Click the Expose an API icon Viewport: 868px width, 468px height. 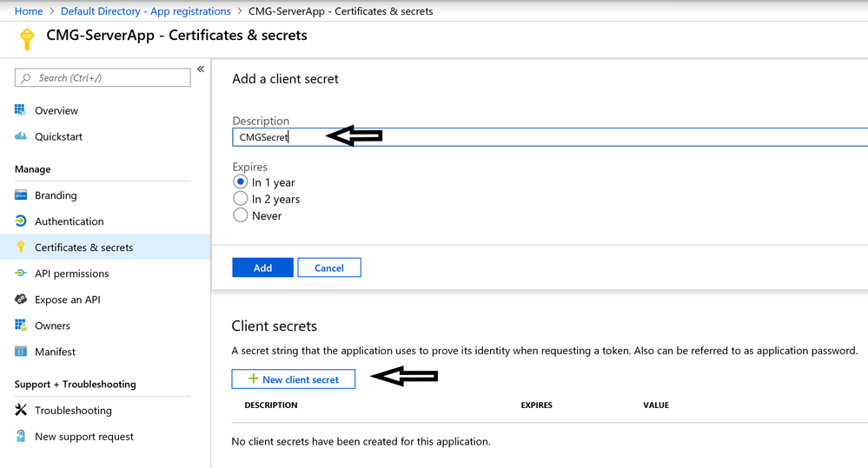(x=21, y=300)
